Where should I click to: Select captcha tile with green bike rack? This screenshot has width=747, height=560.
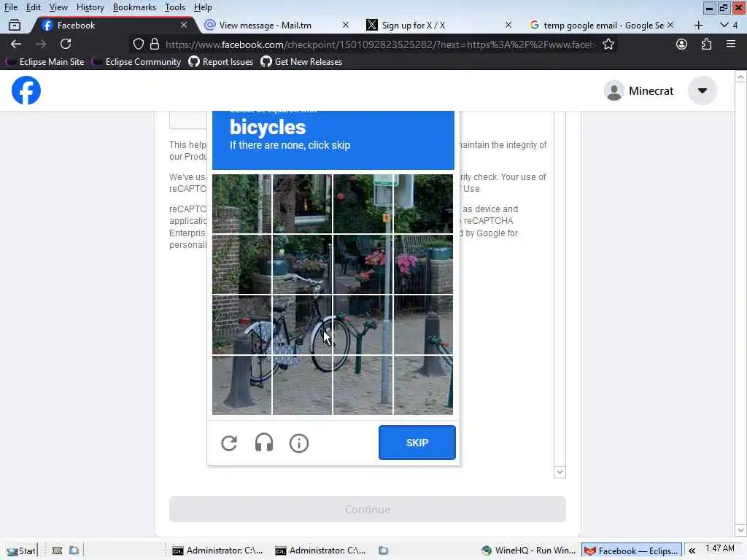(x=363, y=324)
